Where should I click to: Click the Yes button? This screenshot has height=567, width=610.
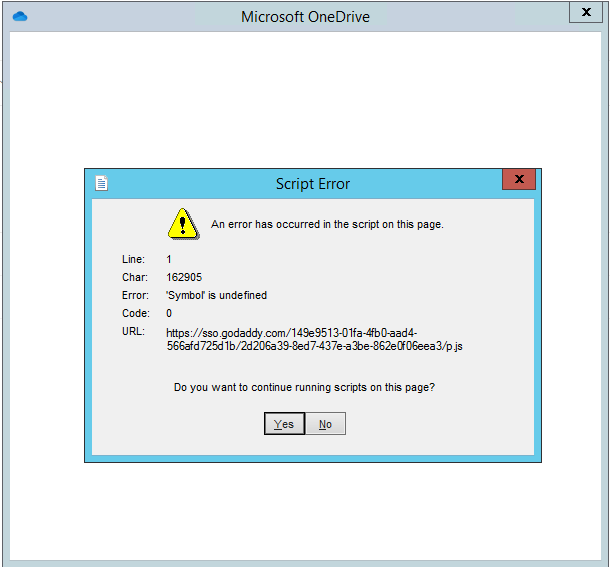(x=284, y=424)
